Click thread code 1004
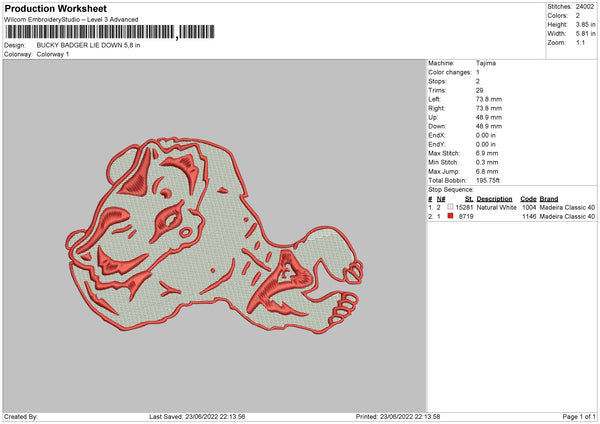The height and width of the screenshot is (424, 600). (529, 207)
